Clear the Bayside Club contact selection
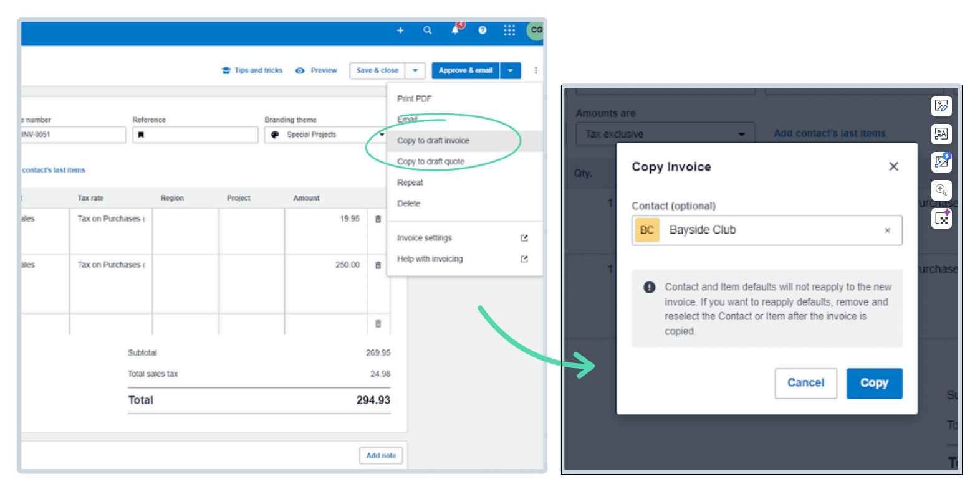 coord(887,230)
